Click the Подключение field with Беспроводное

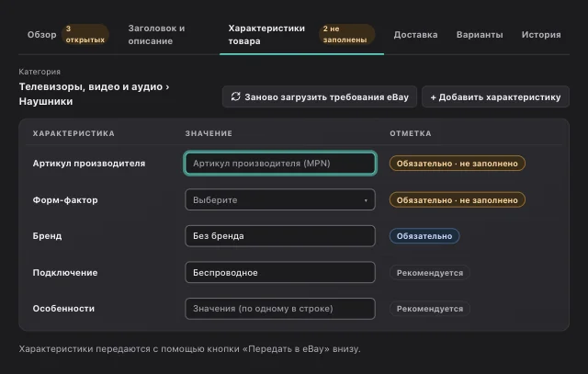(x=280, y=272)
